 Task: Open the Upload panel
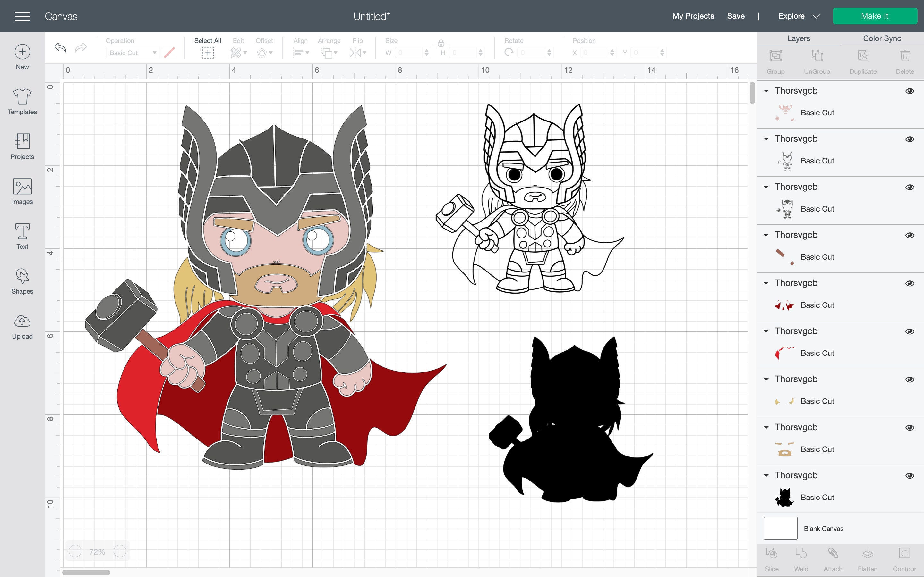(x=22, y=325)
